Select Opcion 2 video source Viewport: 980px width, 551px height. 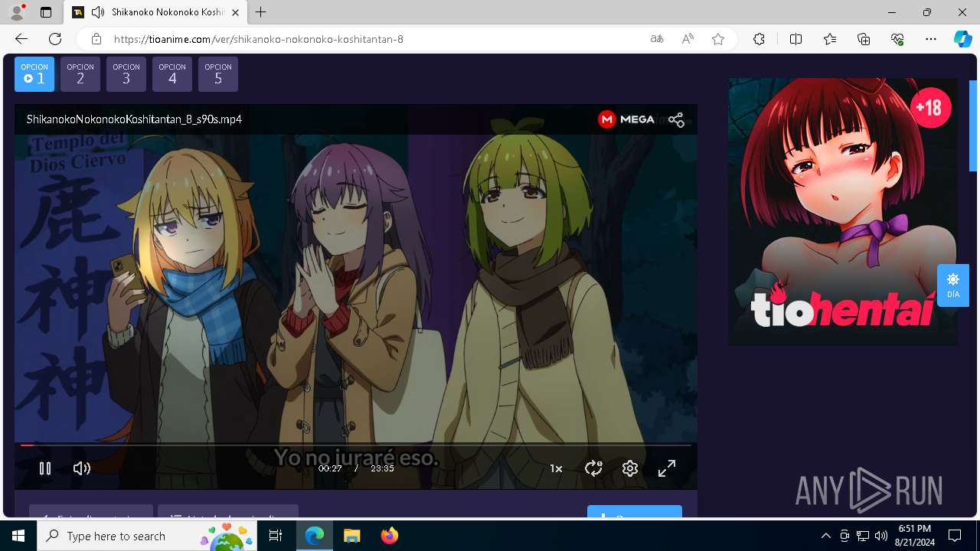[80, 74]
